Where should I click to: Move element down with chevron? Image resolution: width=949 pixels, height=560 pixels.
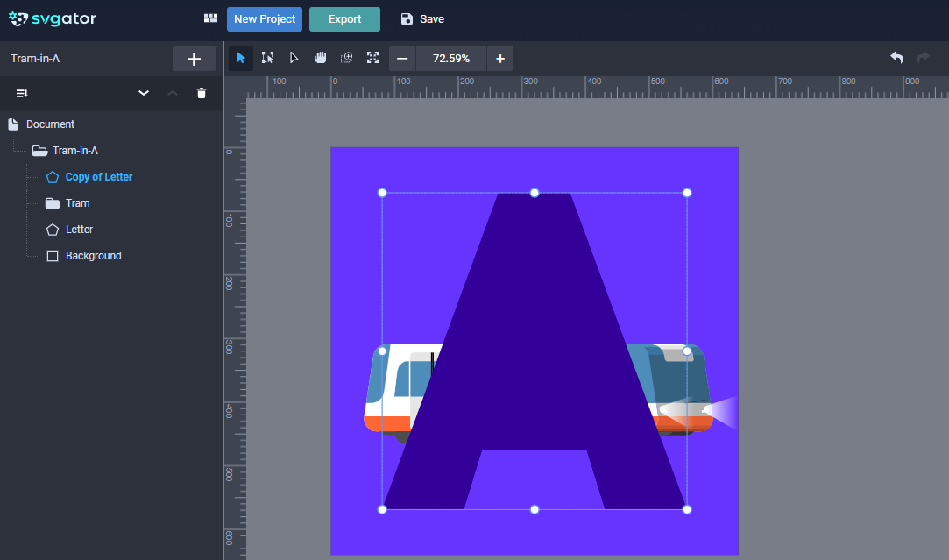[144, 93]
